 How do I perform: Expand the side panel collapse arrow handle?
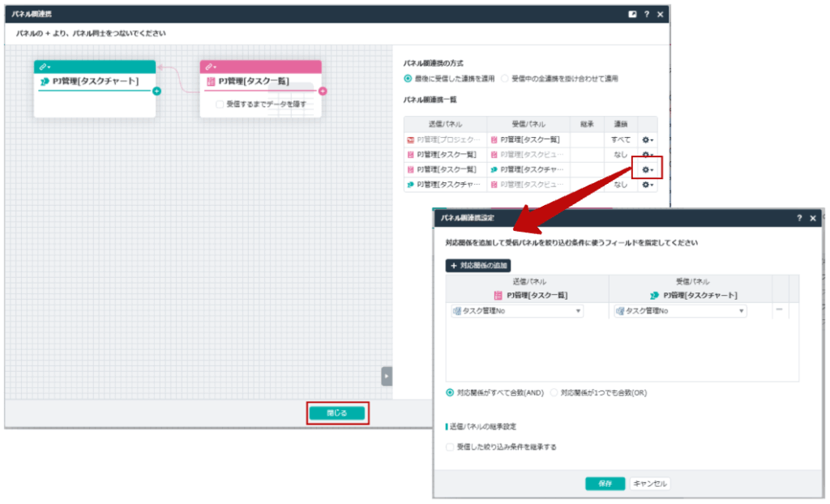(387, 376)
